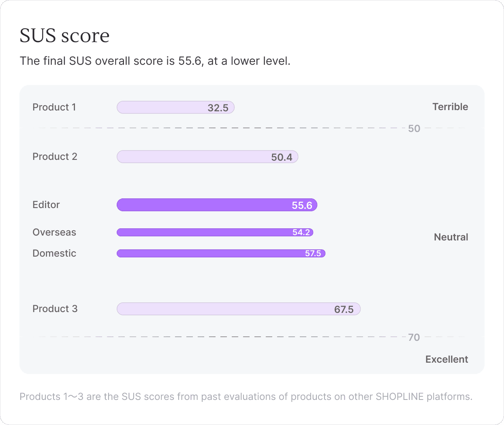Click the Product 2 label
Viewport: 504px width, 425px height.
coord(55,157)
